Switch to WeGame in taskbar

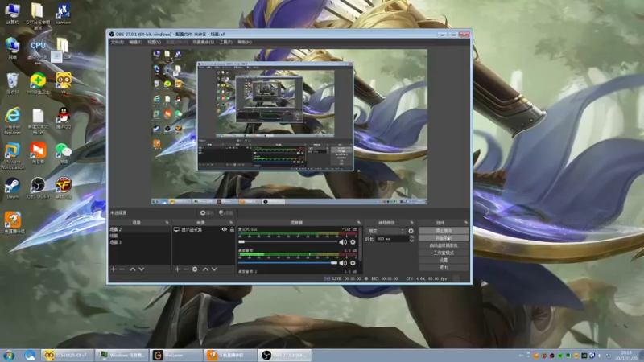click(x=176, y=355)
